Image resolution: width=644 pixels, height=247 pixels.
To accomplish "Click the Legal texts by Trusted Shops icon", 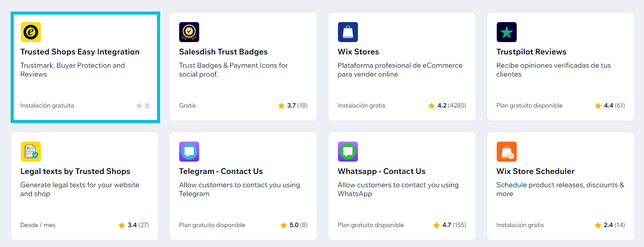I will (x=31, y=151).
